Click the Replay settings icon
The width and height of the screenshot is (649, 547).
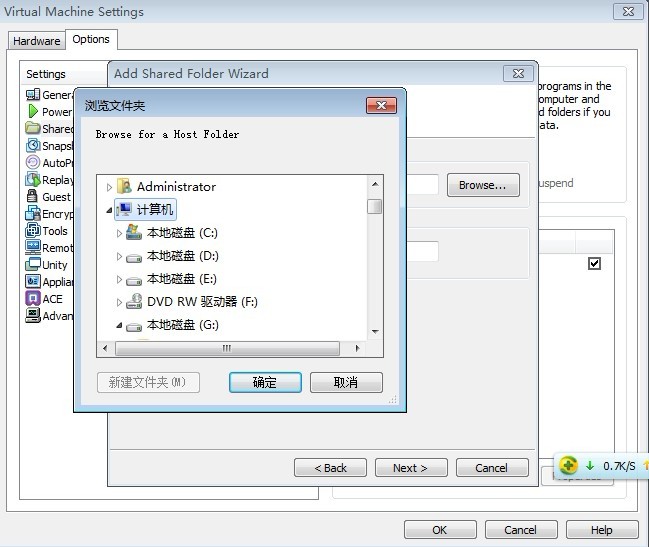(x=33, y=180)
